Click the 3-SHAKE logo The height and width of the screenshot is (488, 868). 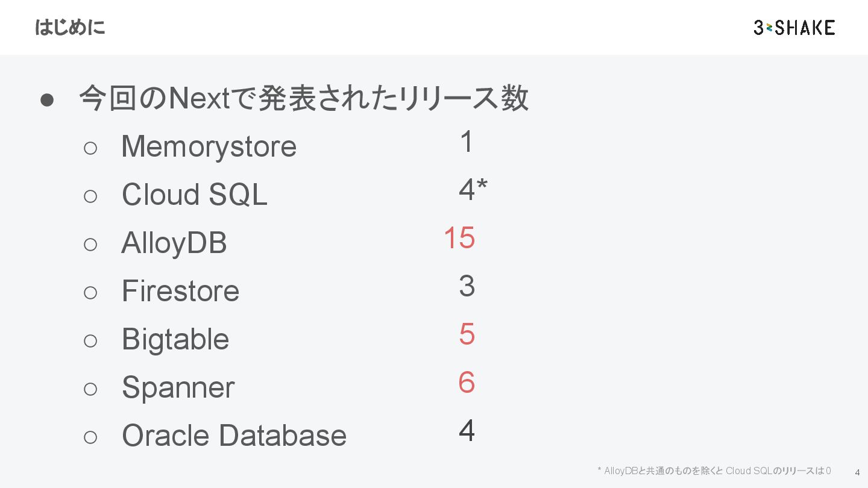pos(794,27)
